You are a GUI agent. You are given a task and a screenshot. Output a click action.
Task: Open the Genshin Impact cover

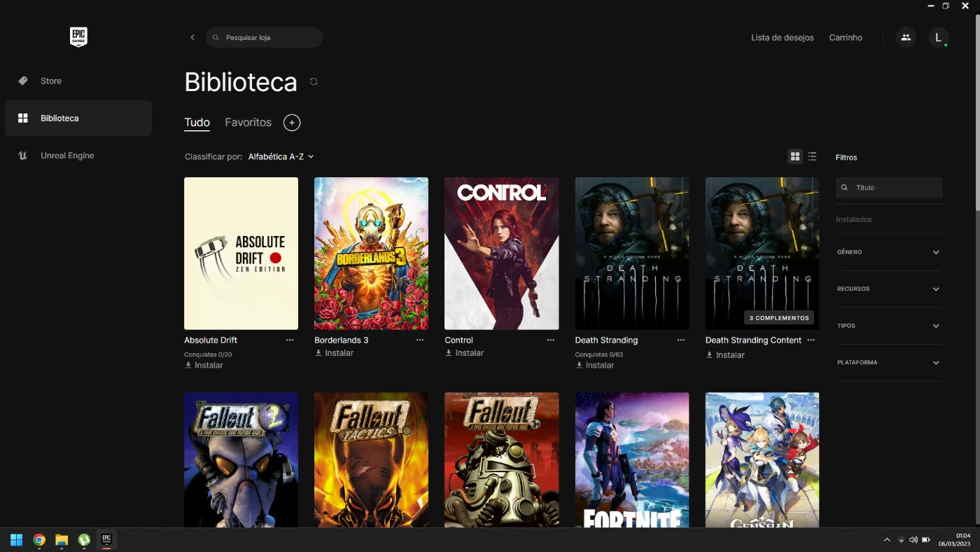[762, 460]
